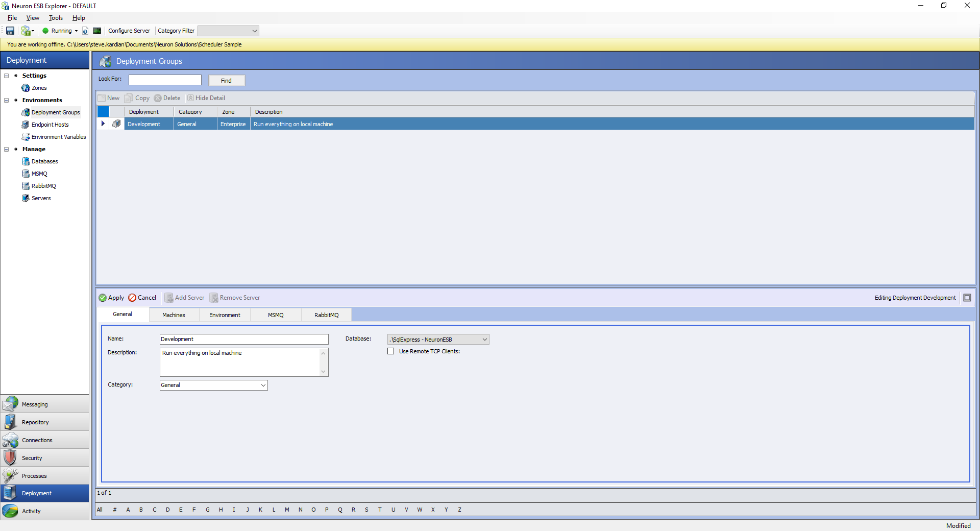
Task: Open the Help menu
Action: point(79,18)
